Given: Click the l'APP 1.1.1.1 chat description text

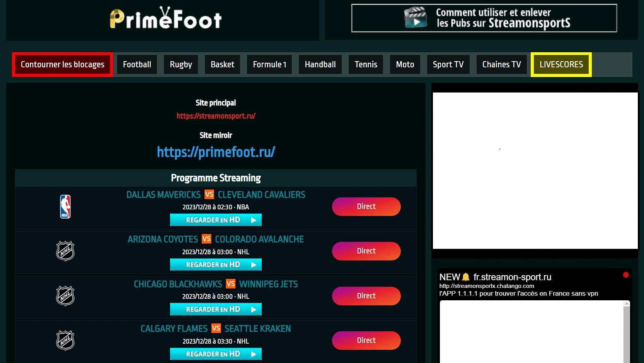Looking at the screenshot, I should click(519, 293).
